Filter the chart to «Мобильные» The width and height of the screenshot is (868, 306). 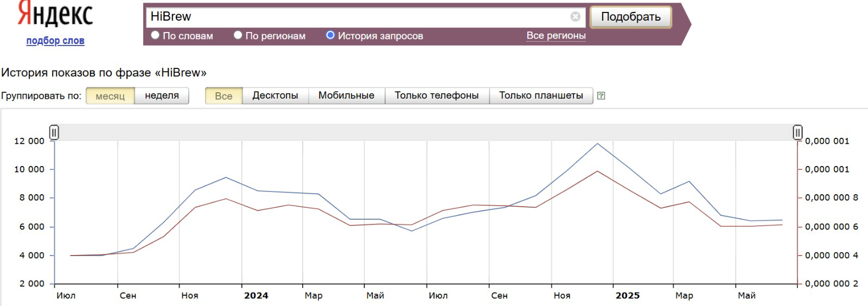tap(346, 95)
